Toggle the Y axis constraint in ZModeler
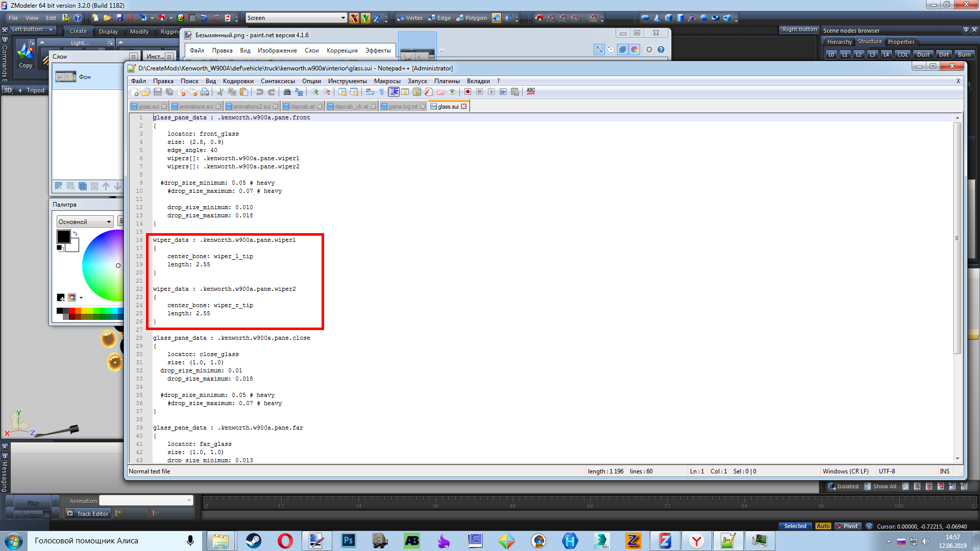 click(365, 18)
